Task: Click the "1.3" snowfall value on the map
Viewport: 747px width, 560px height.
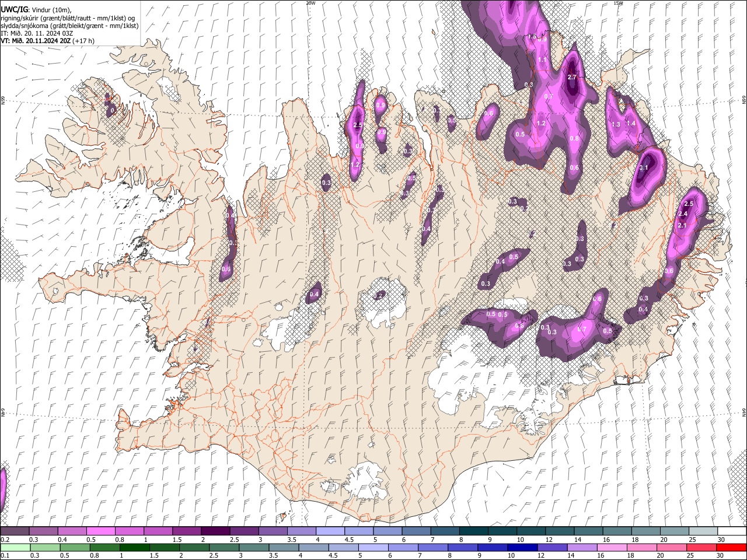Action: (616, 124)
